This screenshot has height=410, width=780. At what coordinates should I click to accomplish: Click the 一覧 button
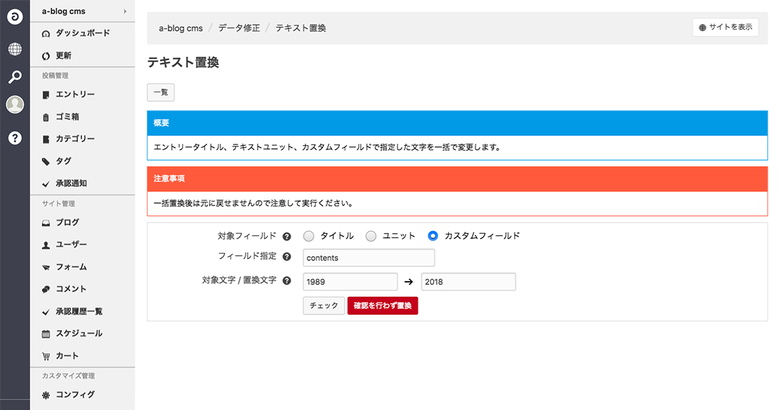pos(161,93)
